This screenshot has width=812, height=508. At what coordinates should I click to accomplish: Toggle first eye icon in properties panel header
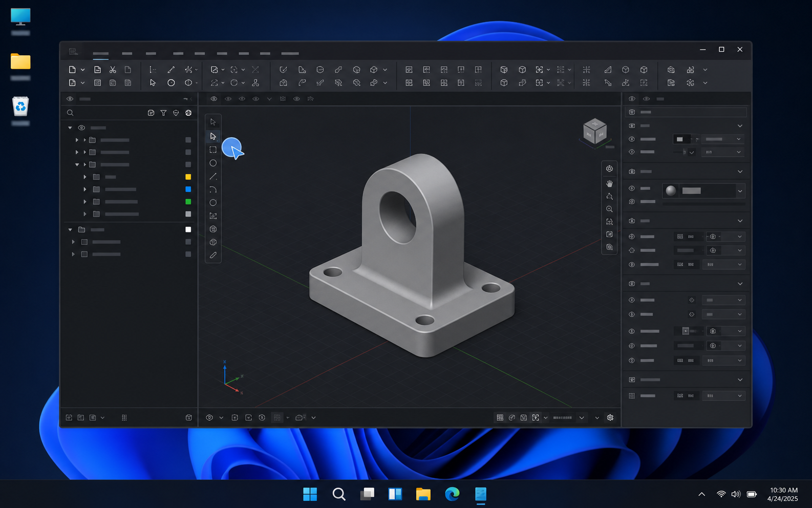632,99
